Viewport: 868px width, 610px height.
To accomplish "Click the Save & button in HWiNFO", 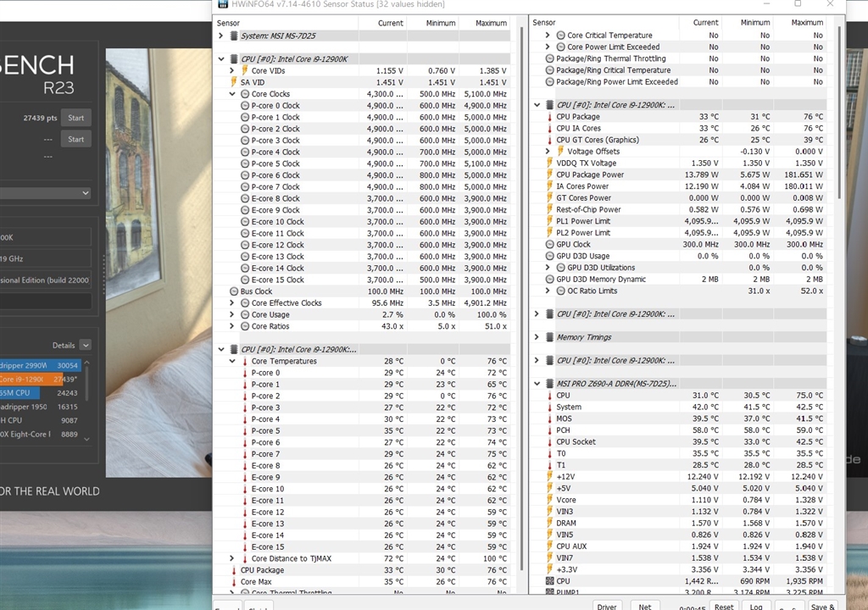I will pyautogui.click(x=822, y=606).
